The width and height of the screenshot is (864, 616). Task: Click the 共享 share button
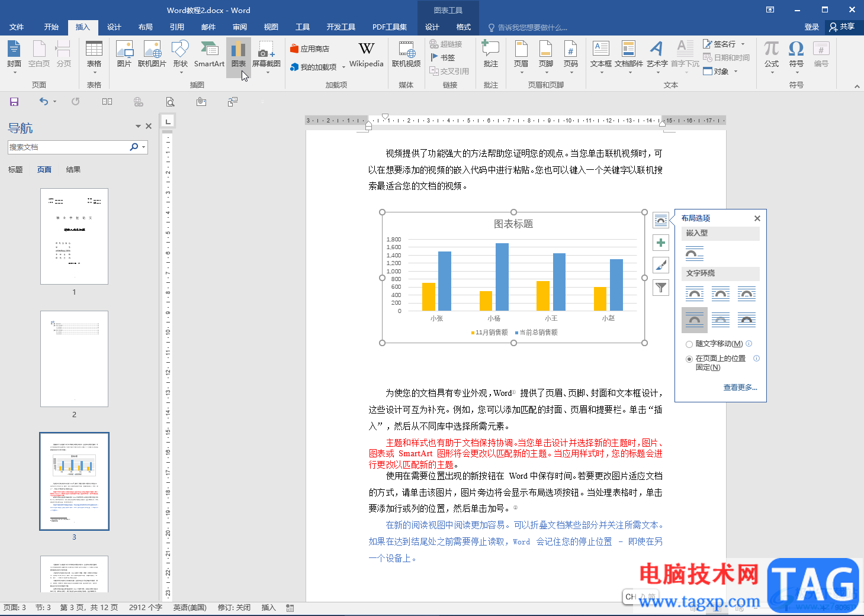coord(842,27)
